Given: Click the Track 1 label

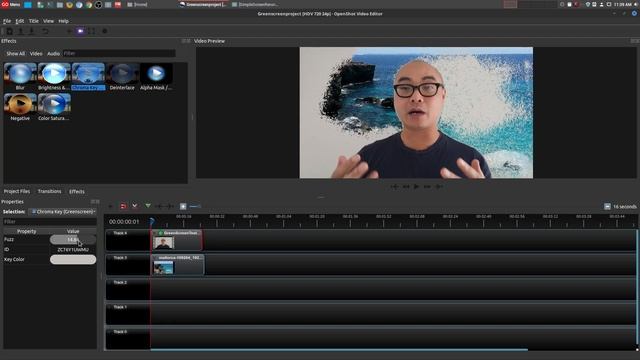Looking at the screenshot, I should [120, 307].
